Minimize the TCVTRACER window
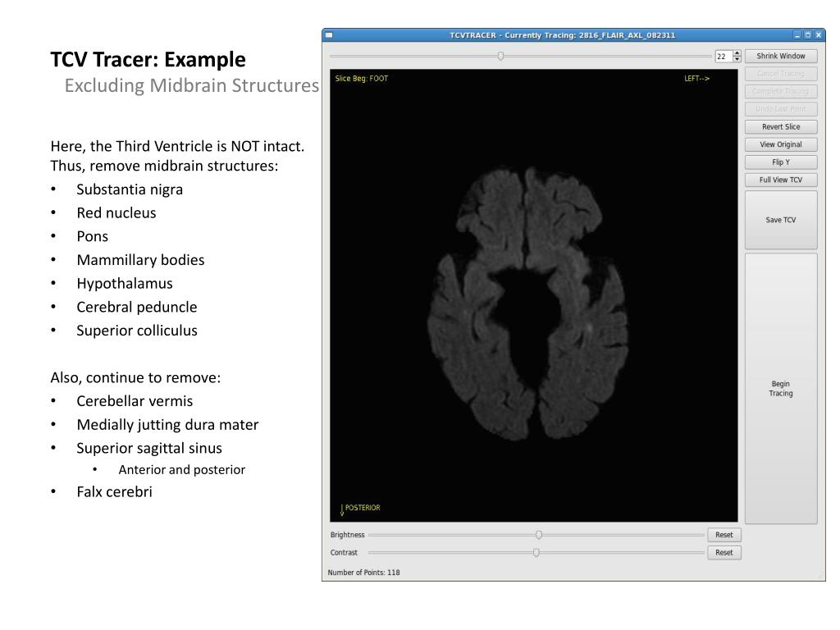This screenshot has width=840, height=630. pyautogui.click(x=797, y=35)
